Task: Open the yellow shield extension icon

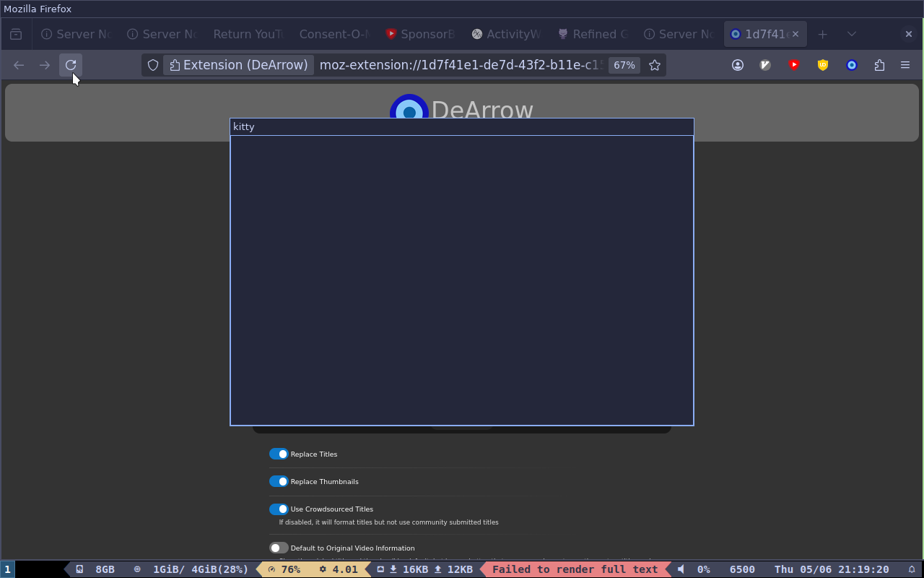Action: coord(823,65)
